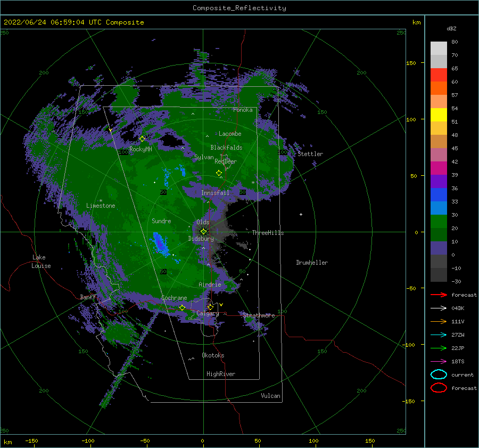
Task: Click the ThreeHills label
Action: point(268,233)
